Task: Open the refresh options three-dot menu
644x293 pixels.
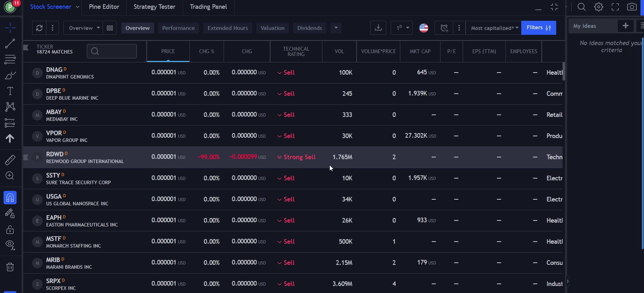Action: [x=53, y=28]
